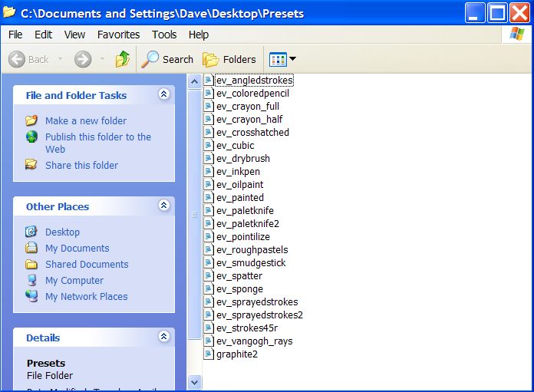Open Forward history dropdown arrow

[102, 59]
